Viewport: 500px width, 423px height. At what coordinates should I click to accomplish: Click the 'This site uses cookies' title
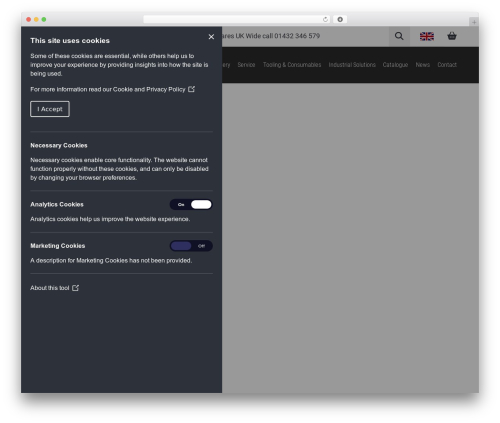pos(70,41)
